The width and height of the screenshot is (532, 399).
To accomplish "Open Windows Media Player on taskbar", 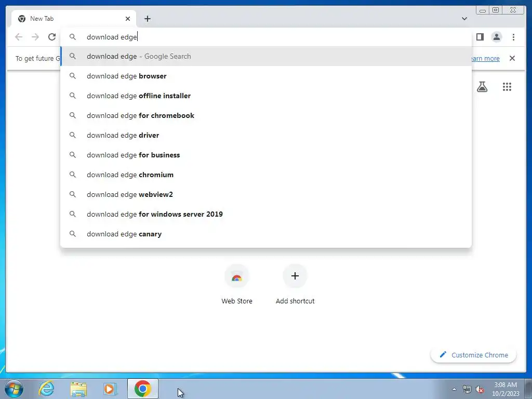I will tap(110, 389).
